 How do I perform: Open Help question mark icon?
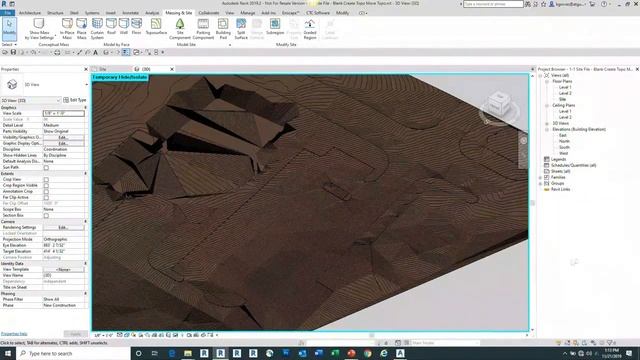pyautogui.click(x=604, y=4)
